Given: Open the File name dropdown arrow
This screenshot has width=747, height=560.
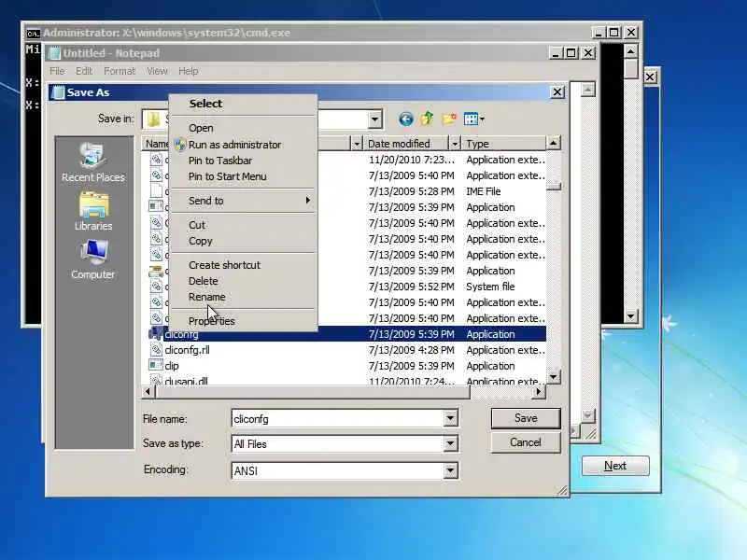Looking at the screenshot, I should (450, 418).
